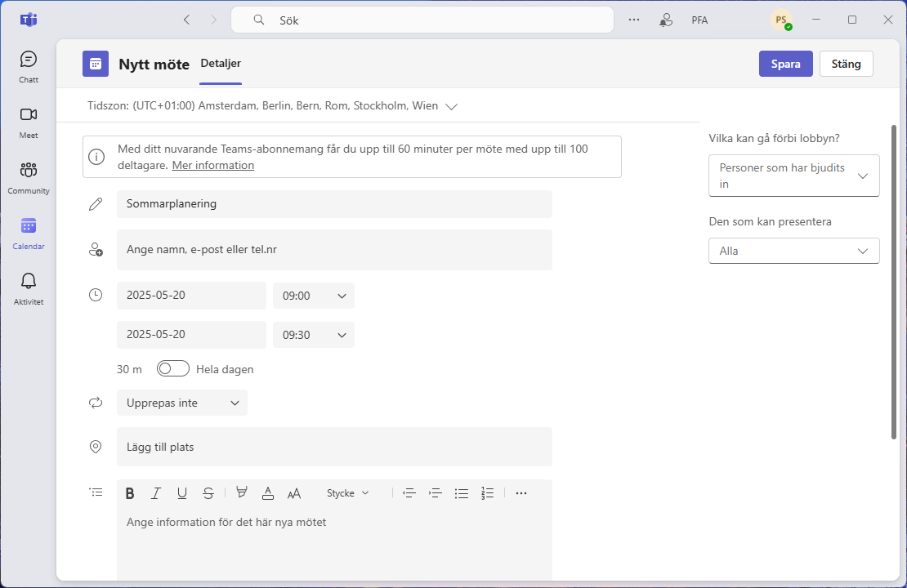Apply strikethrough formatting
Viewport: 907px width, 588px height.
pyautogui.click(x=208, y=492)
